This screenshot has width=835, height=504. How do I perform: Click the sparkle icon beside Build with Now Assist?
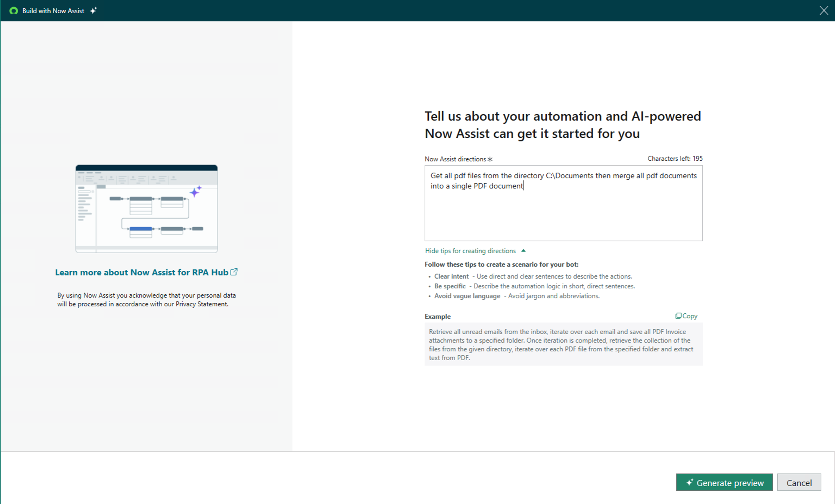click(x=94, y=11)
